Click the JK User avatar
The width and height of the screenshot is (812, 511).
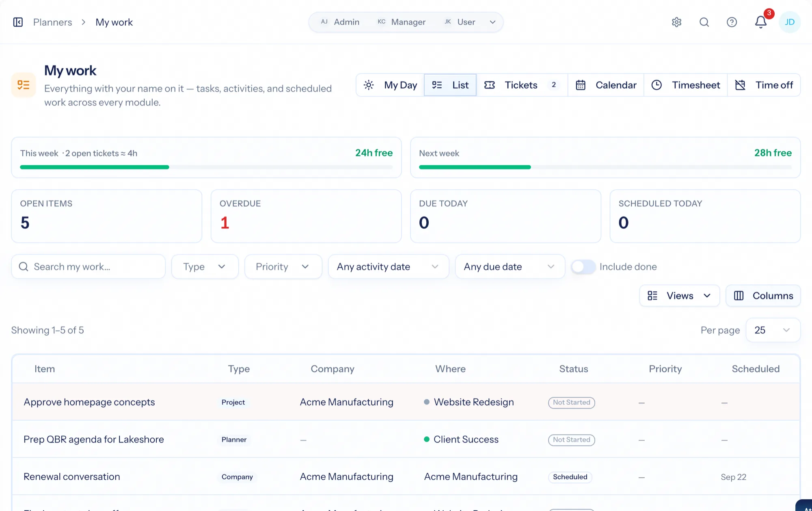tap(447, 22)
